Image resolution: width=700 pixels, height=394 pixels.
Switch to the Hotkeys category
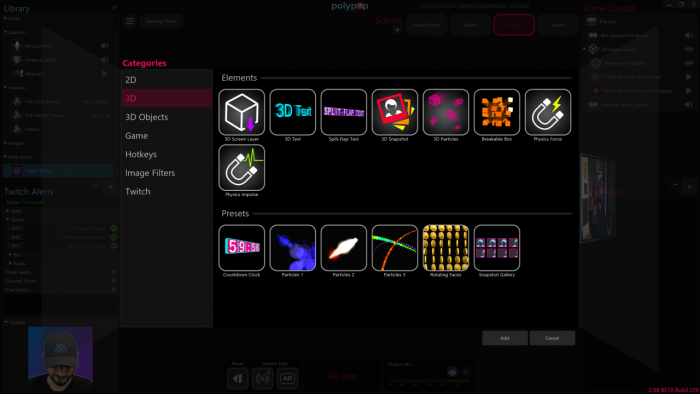[167, 154]
